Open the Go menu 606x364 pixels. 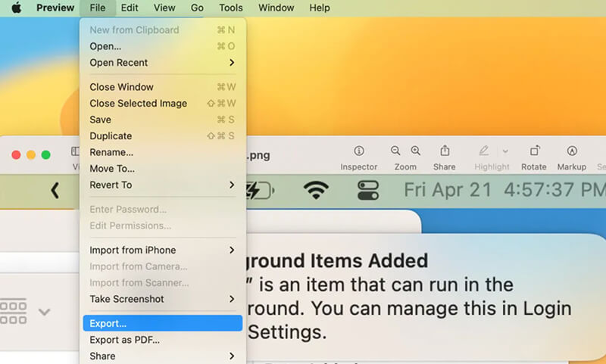[197, 8]
